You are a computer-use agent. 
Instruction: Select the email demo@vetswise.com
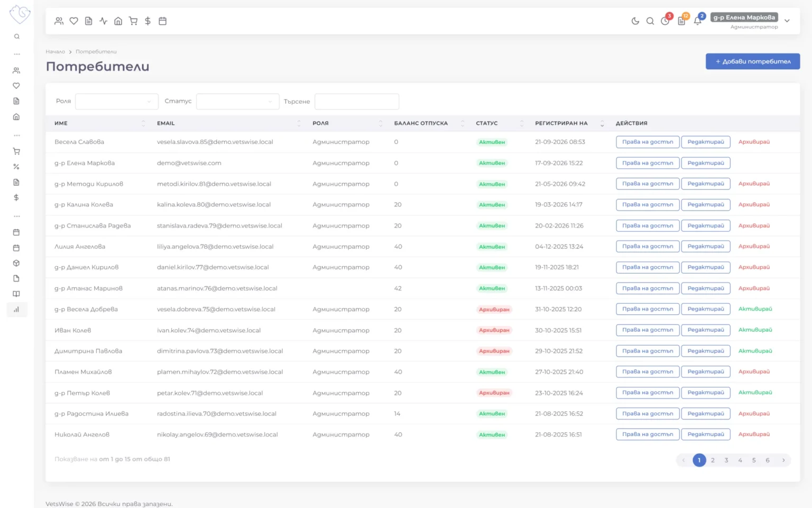(x=189, y=163)
